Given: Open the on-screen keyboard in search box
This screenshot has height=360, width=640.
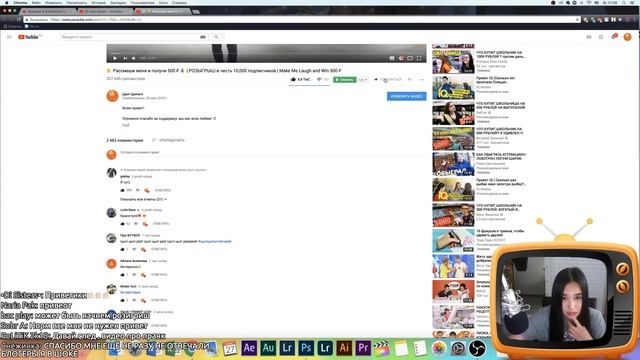Looking at the screenshot, I should (202, 37).
